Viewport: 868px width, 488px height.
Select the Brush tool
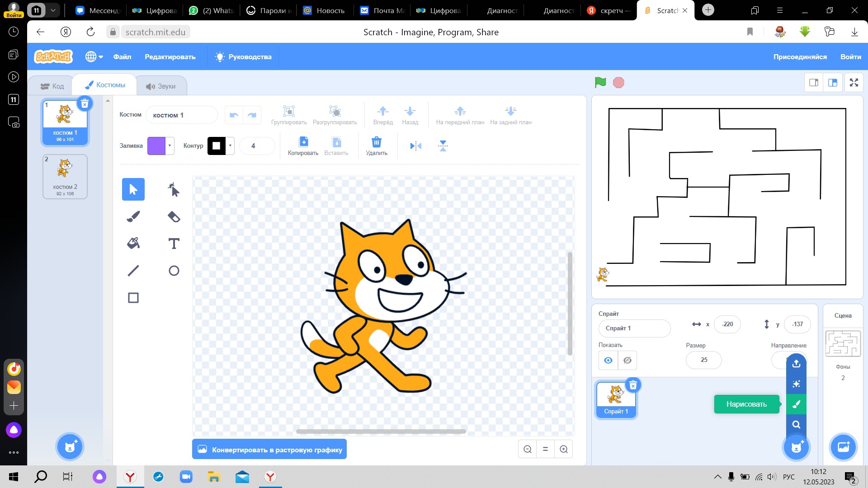pos(133,216)
